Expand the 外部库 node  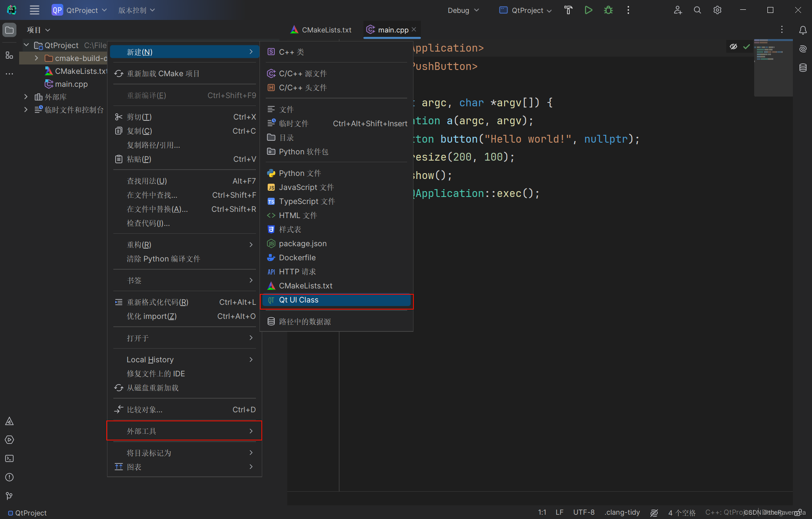[x=26, y=97]
